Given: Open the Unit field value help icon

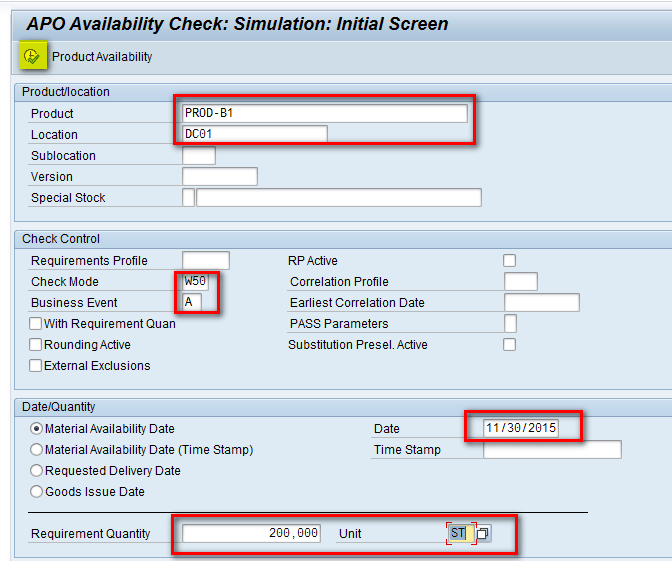Looking at the screenshot, I should click(483, 533).
